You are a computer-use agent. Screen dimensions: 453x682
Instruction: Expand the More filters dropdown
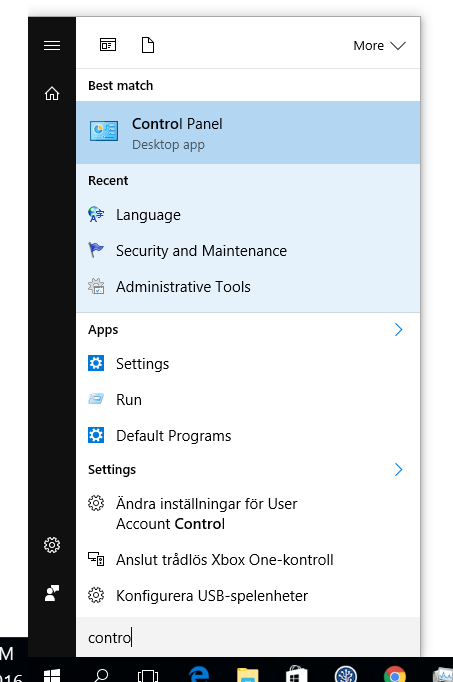[379, 45]
